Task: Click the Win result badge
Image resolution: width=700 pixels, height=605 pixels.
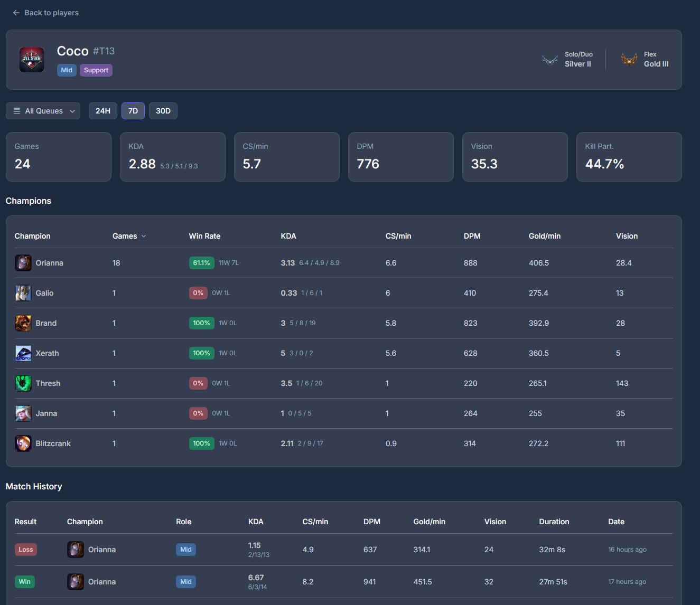Action: coord(25,582)
